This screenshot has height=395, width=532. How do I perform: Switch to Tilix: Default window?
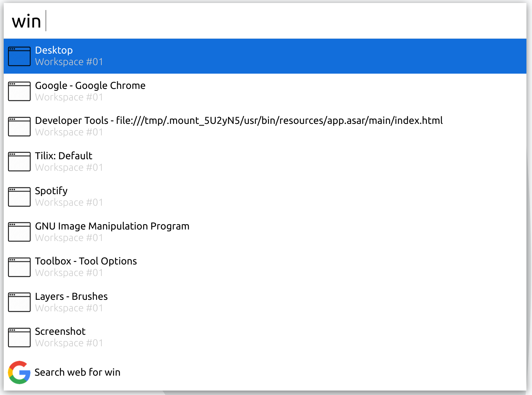(265, 161)
